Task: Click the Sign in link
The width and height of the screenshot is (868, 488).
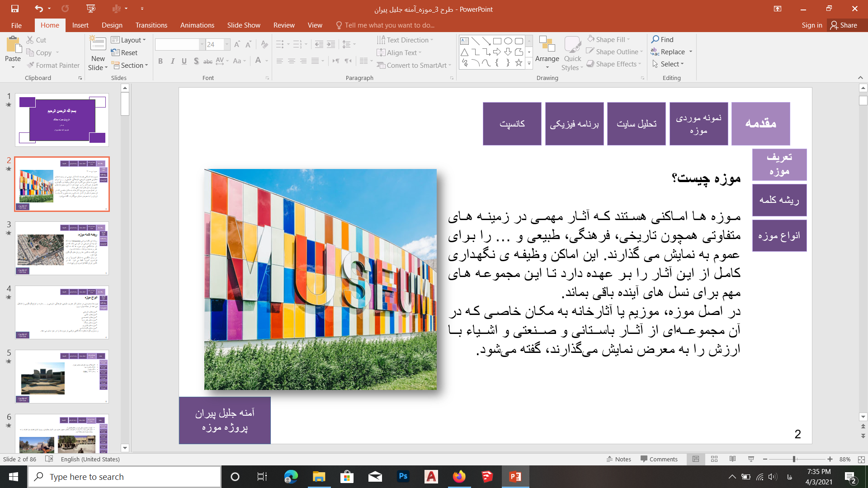Action: pos(811,25)
